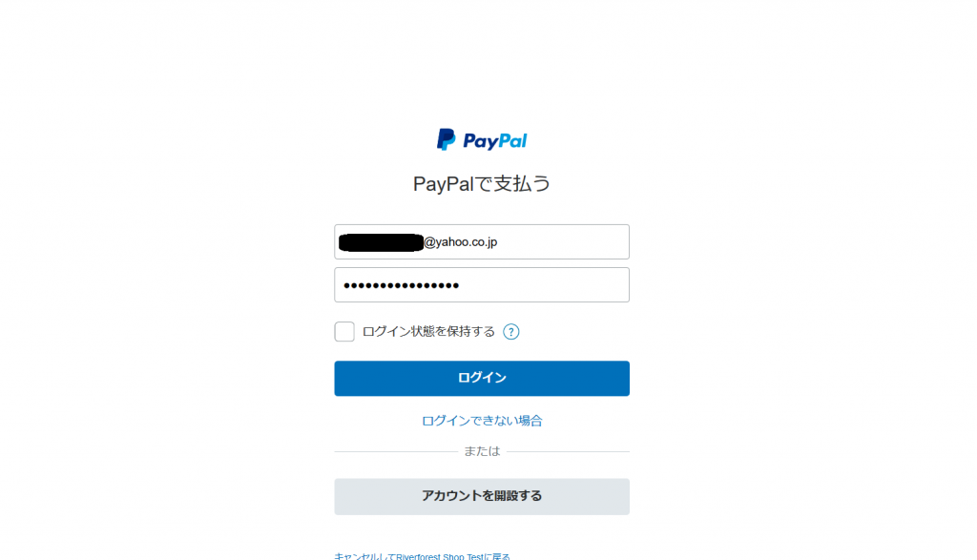Click empty space in the password box

coord(544,285)
